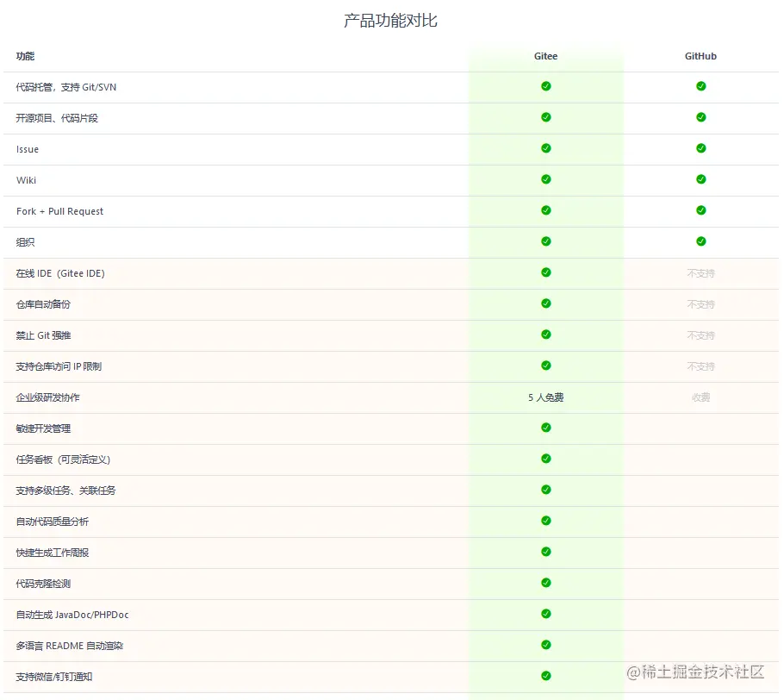Select the 禁止 Git 强推 label
The width and height of the screenshot is (784, 700).
click(x=43, y=335)
